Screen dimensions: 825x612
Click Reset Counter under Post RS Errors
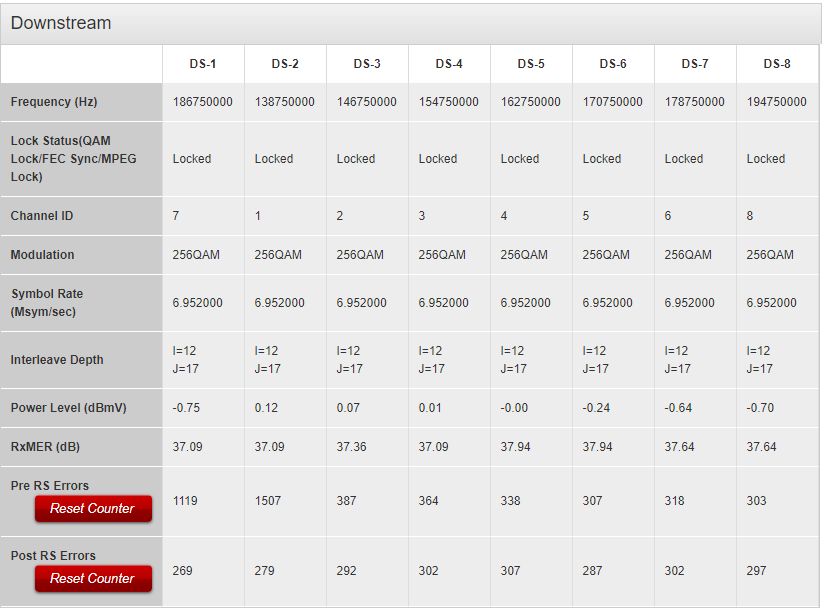tap(93, 578)
